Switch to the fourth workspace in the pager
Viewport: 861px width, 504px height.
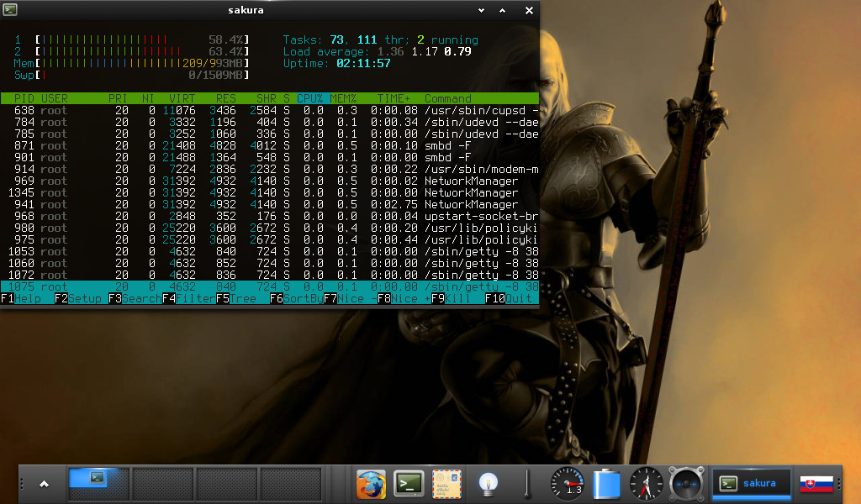point(290,484)
